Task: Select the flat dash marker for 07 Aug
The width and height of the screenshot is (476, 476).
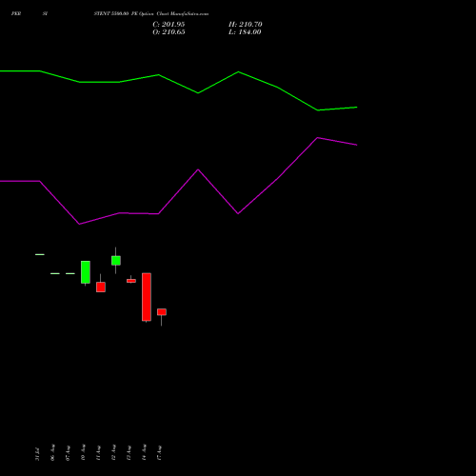Action: click(70, 273)
